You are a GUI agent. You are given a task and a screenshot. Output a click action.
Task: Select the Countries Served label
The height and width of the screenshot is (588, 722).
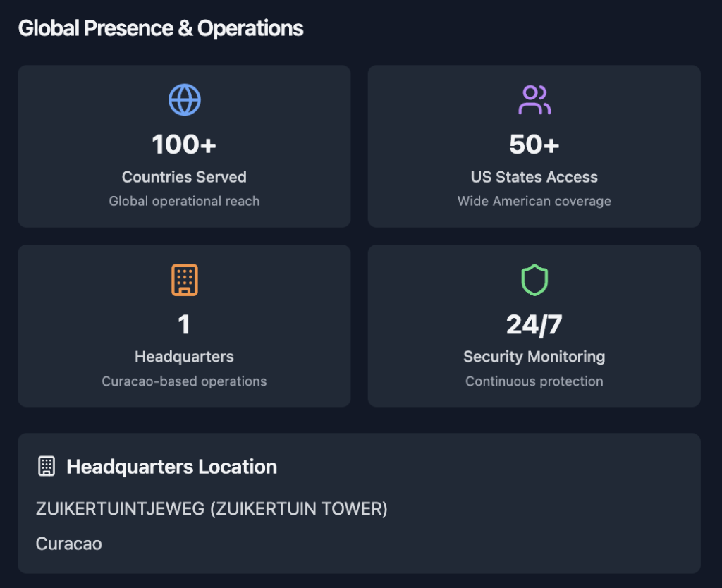[184, 177]
